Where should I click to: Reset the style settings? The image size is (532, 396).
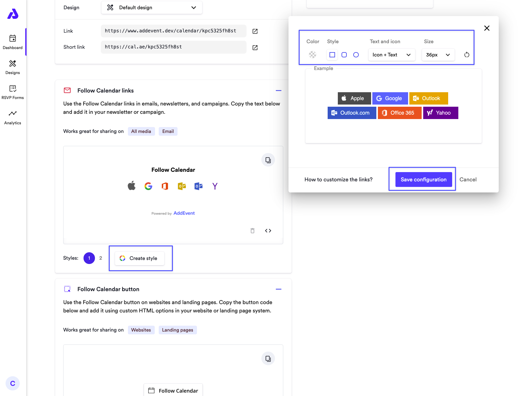[467, 55]
